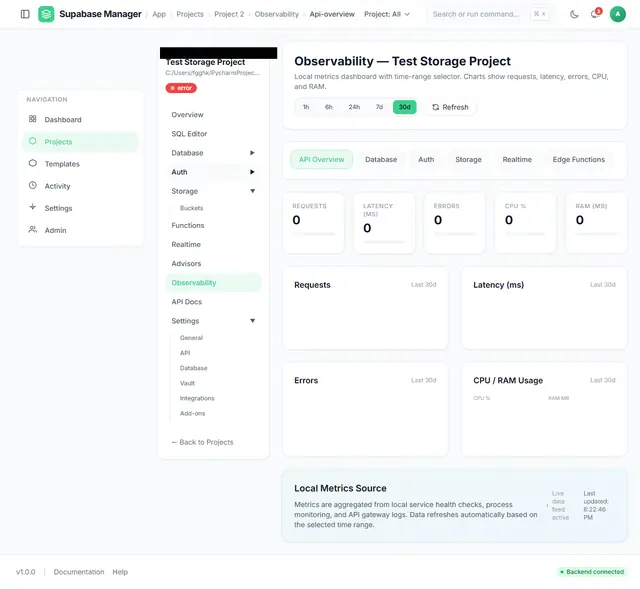Open the Advisors page
Image resolution: width=640 pixels, height=589 pixels.
coord(213,264)
